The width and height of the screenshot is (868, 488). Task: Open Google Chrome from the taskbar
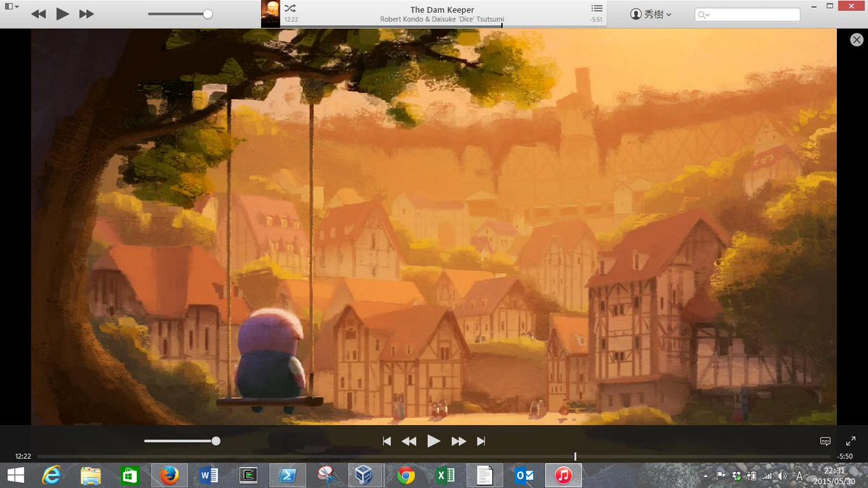(x=406, y=475)
